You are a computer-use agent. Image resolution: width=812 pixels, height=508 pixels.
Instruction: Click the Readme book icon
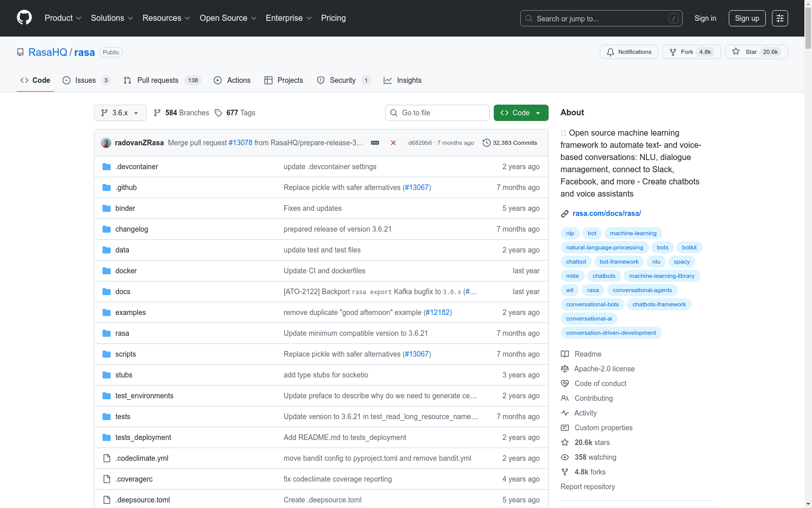pos(565,354)
